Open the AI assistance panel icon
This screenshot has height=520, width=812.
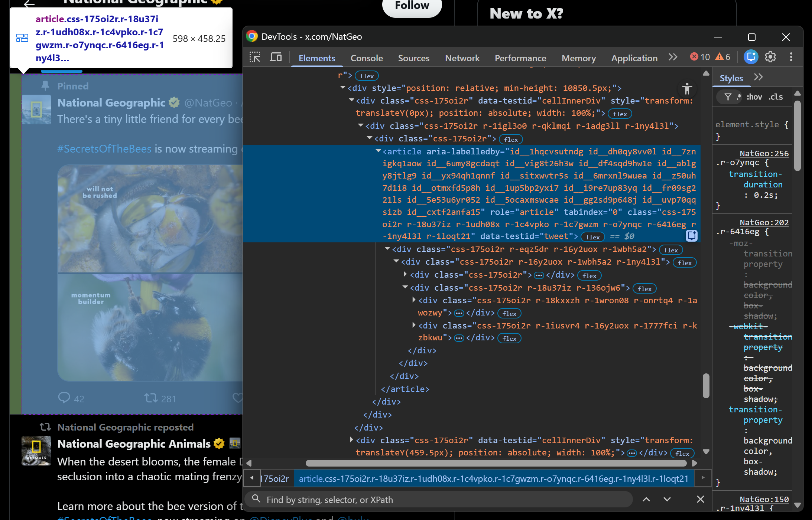coord(751,57)
